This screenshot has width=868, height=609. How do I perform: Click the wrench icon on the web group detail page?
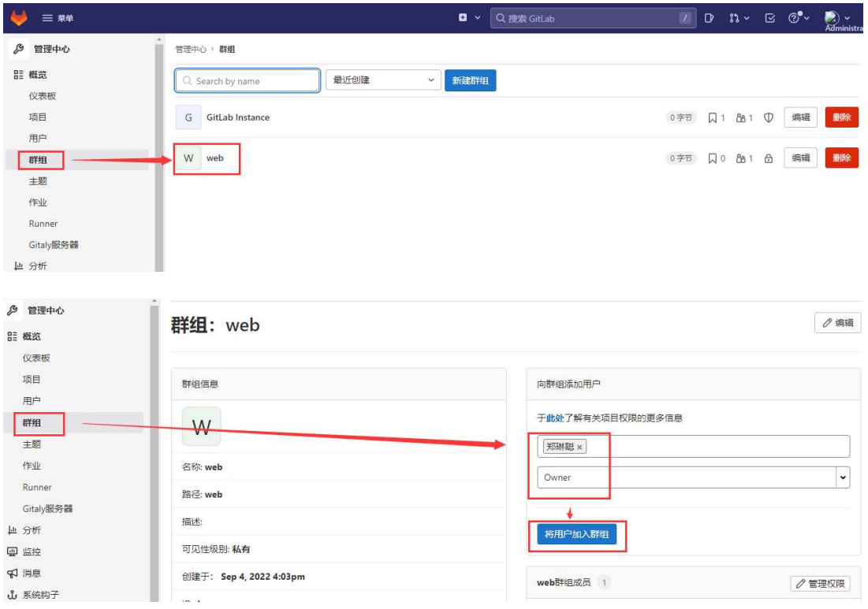pos(13,310)
